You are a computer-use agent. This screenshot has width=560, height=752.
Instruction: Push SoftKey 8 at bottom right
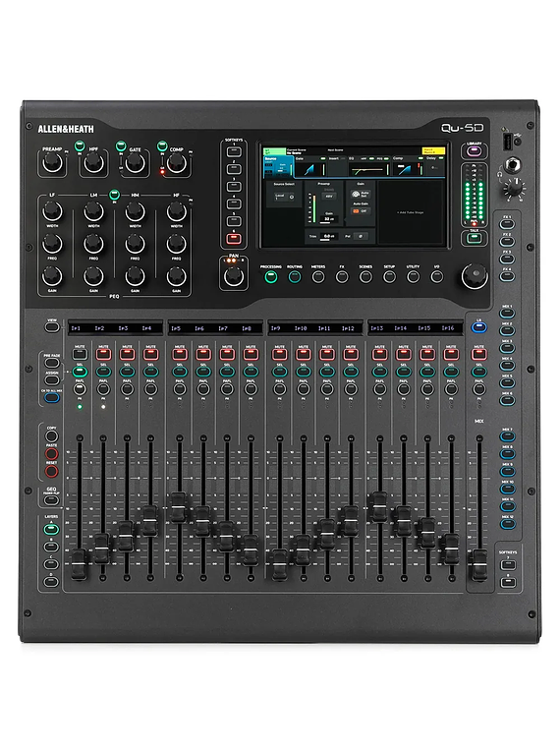tap(508, 582)
